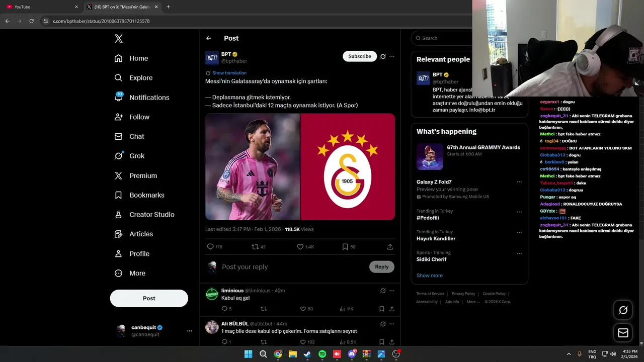Image resolution: width=644 pixels, height=362 pixels.
Task: Like Ali BÜLBÜL's reply with 192 likes
Action: click(303, 342)
